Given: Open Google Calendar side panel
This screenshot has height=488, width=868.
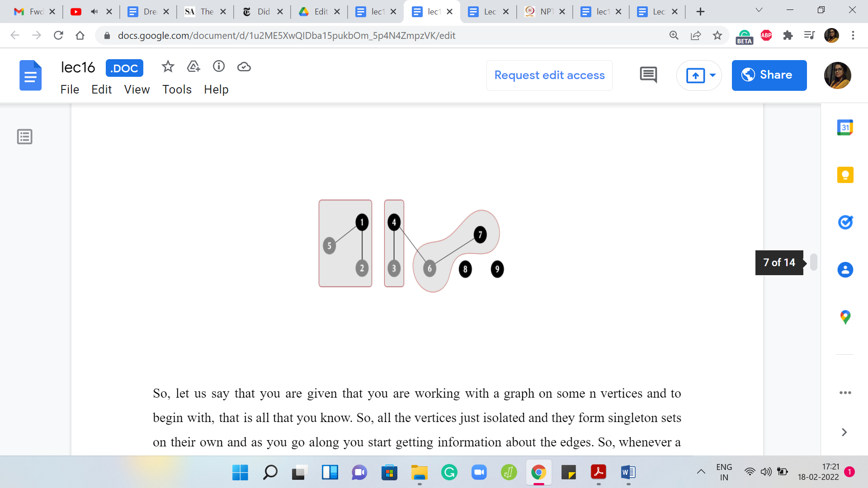Looking at the screenshot, I should coord(845,128).
